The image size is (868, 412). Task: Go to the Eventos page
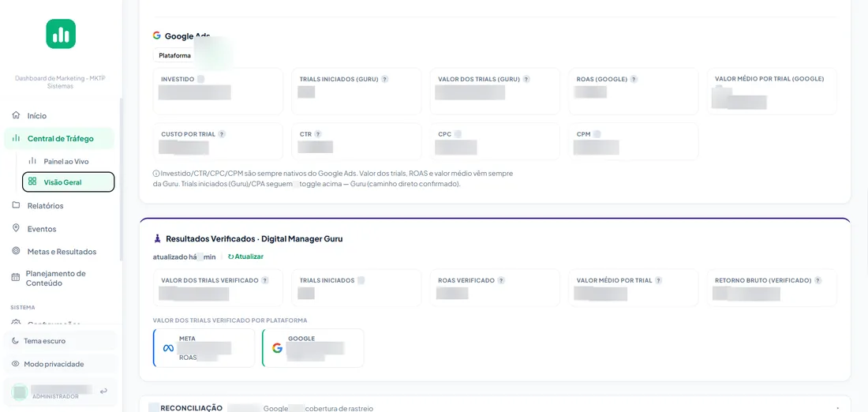point(58,229)
